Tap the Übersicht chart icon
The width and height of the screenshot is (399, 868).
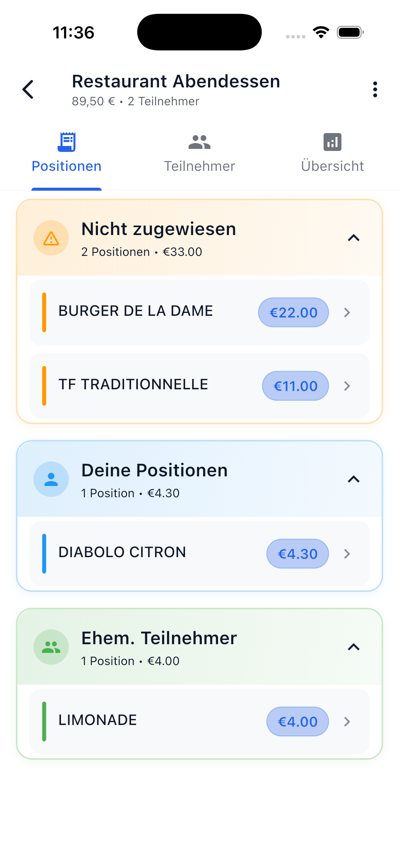(x=332, y=142)
